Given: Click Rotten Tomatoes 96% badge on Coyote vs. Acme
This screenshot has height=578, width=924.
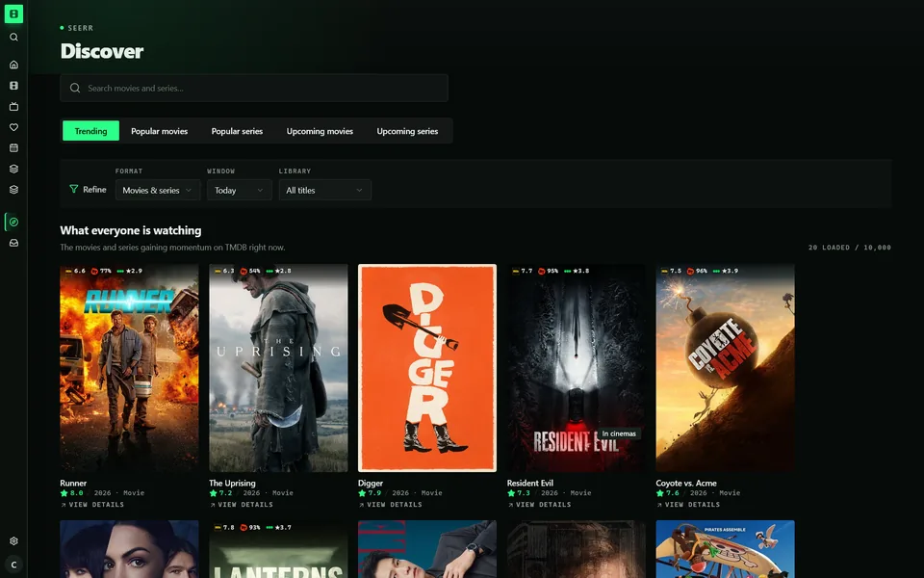Looking at the screenshot, I should (698, 272).
